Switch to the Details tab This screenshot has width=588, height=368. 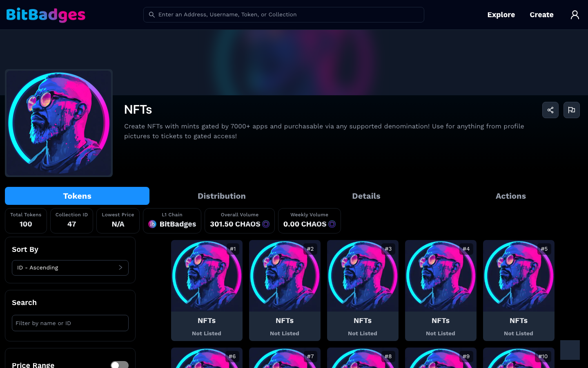click(366, 196)
